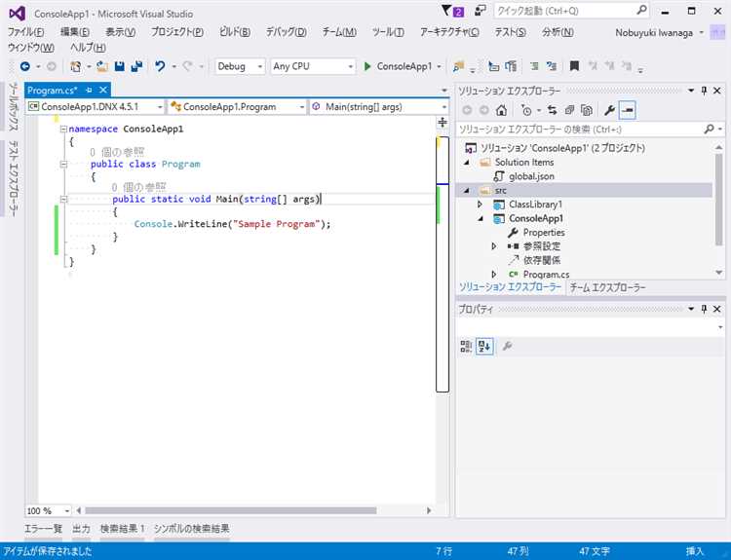731x560 pixels.
Task: Click the Open File folder icon
Action: pyautogui.click(x=102, y=66)
